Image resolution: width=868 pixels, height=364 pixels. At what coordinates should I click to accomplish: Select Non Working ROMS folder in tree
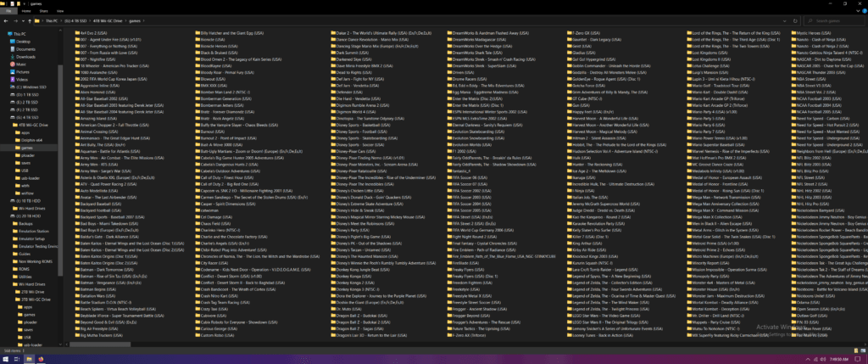click(32, 261)
